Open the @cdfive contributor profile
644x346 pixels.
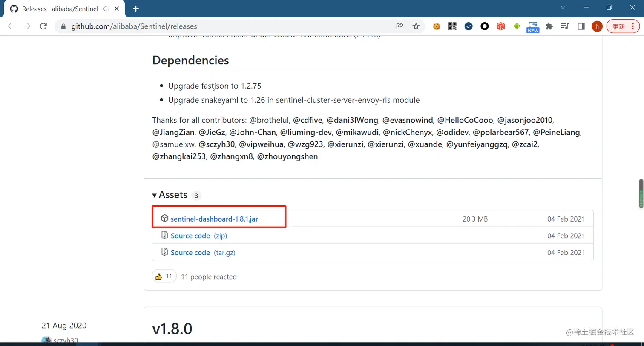[308, 120]
